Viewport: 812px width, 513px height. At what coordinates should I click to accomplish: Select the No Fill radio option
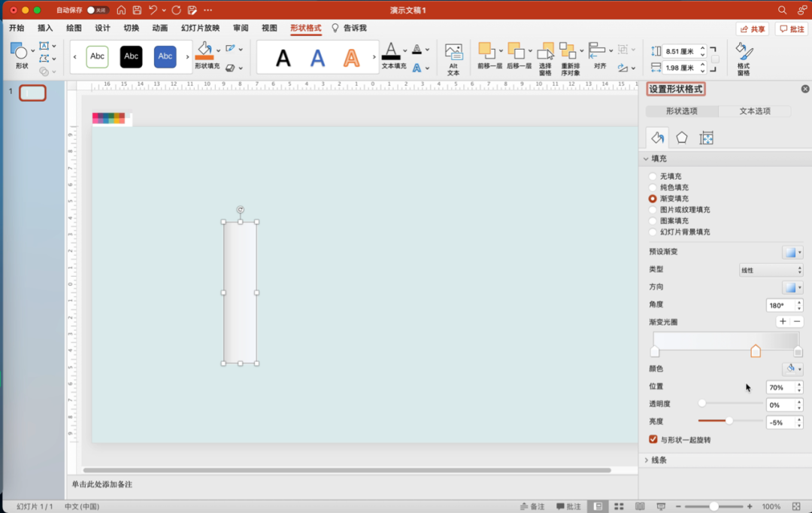coord(653,177)
